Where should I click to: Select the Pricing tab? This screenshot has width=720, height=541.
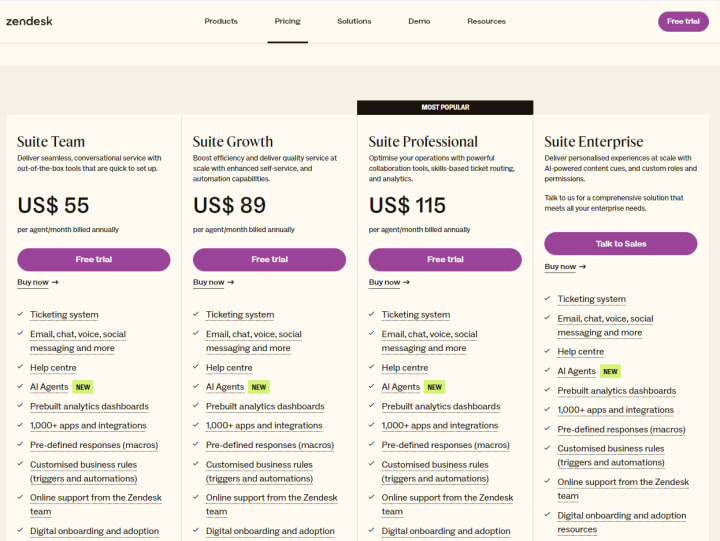(287, 21)
